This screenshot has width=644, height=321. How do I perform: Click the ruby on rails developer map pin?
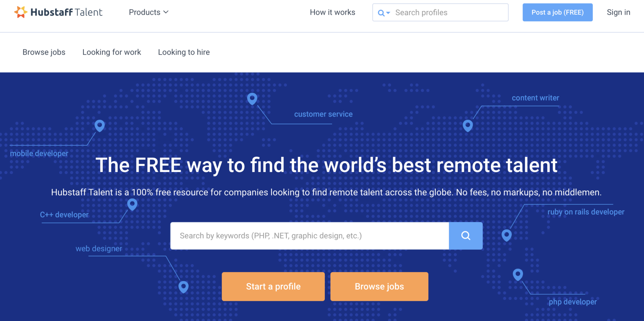click(507, 235)
